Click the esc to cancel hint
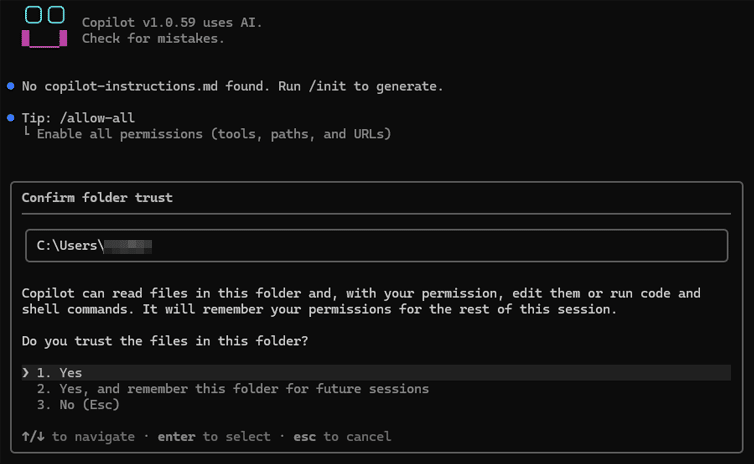The height and width of the screenshot is (464, 754). coord(342,437)
